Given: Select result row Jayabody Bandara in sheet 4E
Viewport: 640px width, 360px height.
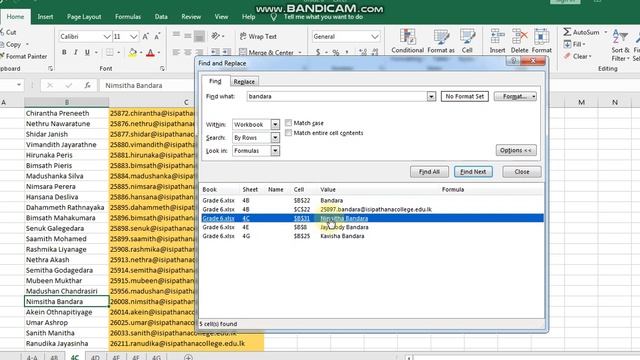Looking at the screenshot, I should click(372, 227).
